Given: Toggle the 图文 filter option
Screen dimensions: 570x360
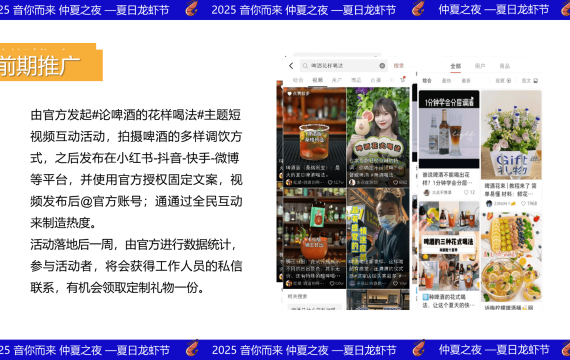Looking at the screenshot, I should (x=530, y=81).
